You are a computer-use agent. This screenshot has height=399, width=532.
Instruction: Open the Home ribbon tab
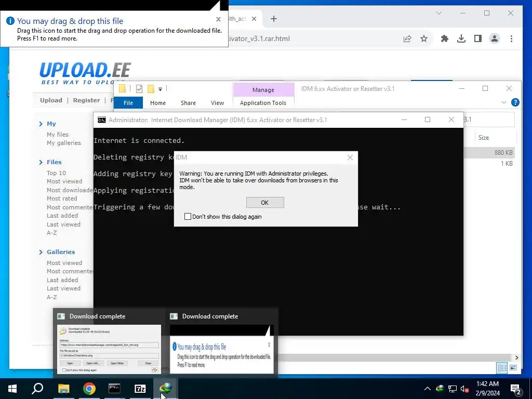pos(158,103)
